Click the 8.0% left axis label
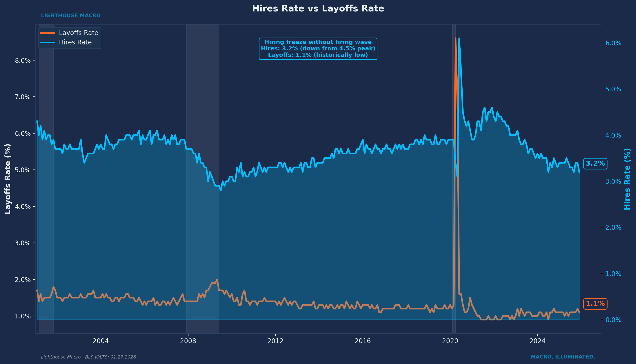The image size is (636, 364). pos(22,60)
